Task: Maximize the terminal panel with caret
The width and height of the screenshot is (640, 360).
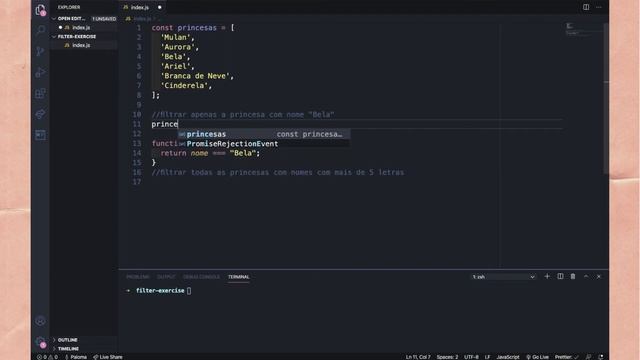Action: [586, 276]
